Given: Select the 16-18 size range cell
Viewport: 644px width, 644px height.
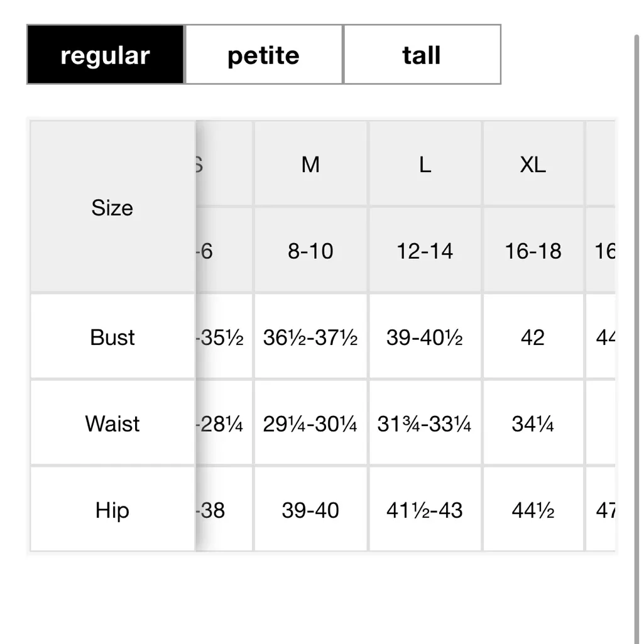Looking at the screenshot, I should pyautogui.click(x=533, y=251).
